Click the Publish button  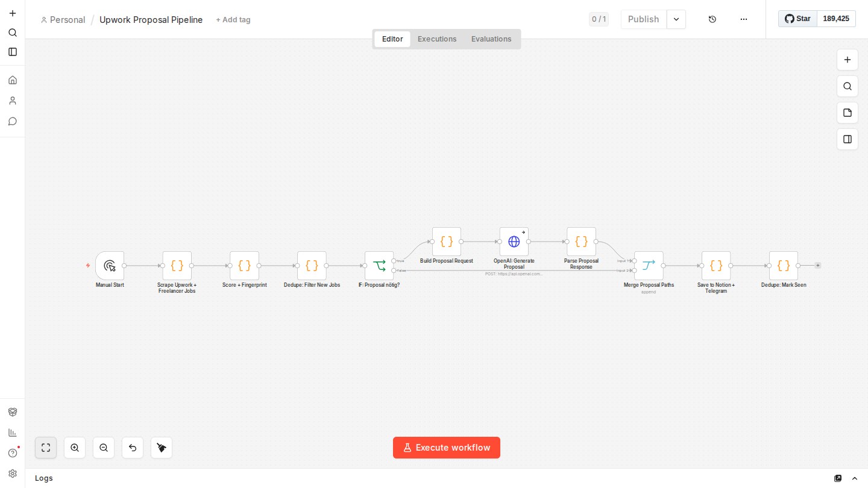[x=644, y=19]
